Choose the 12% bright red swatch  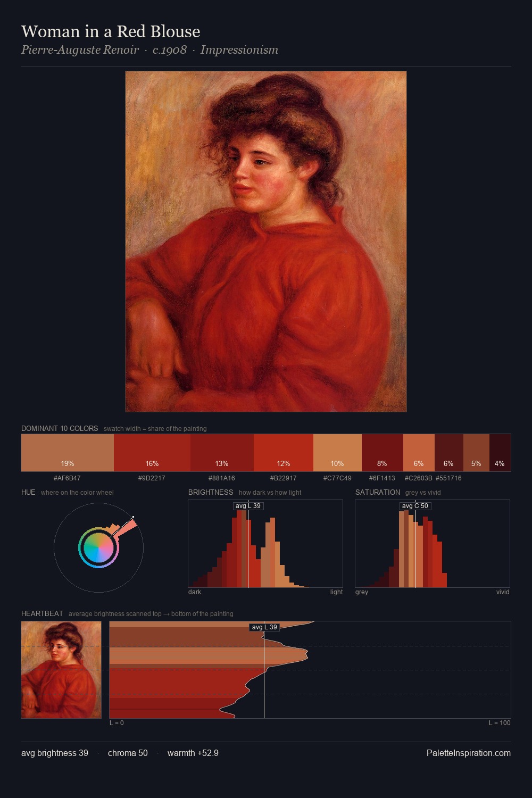pos(284,453)
